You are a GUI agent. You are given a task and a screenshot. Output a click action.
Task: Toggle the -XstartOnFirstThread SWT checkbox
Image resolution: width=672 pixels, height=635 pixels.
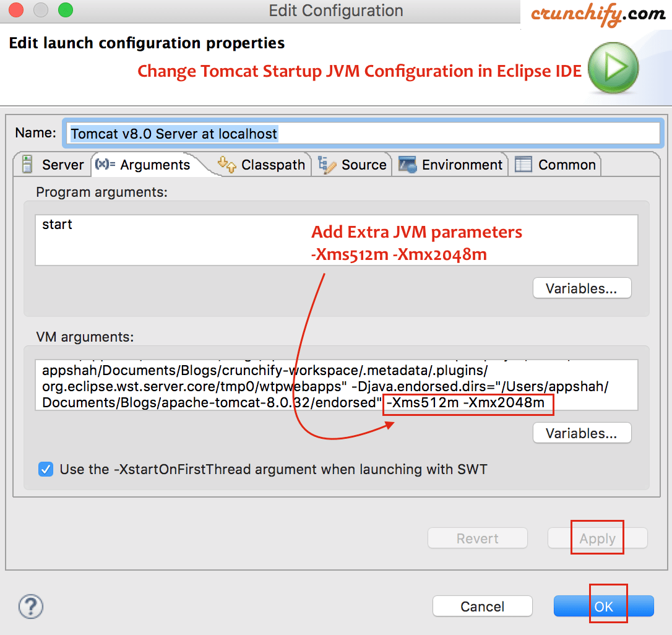click(46, 469)
